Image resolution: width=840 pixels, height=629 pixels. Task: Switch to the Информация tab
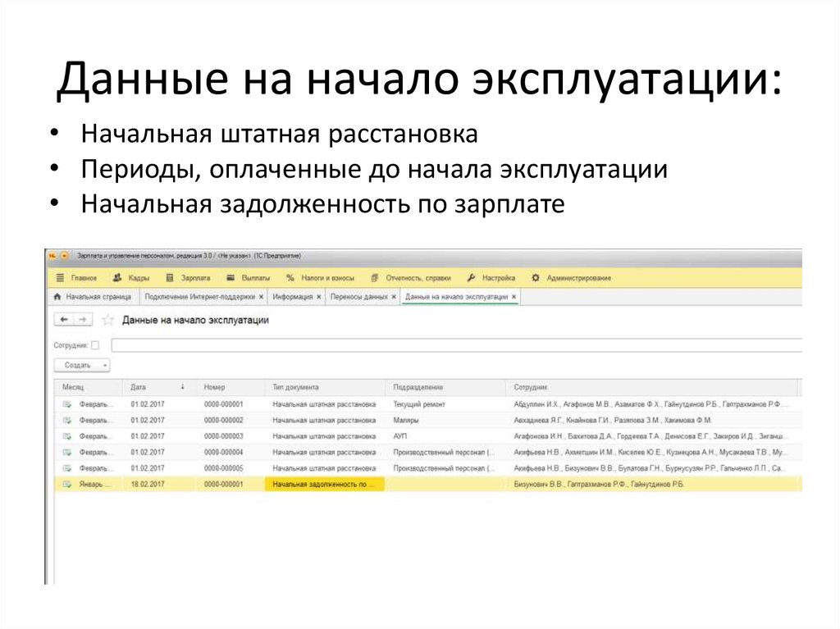coord(293,297)
